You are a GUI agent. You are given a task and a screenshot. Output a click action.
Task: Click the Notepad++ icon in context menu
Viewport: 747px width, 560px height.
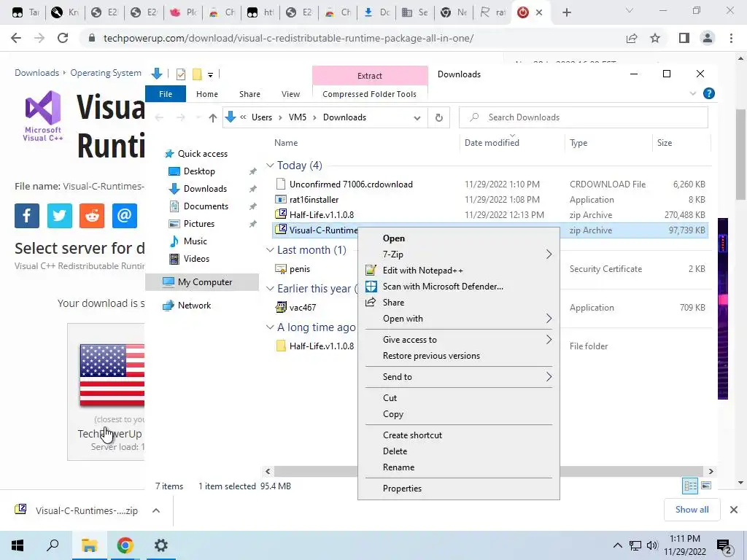[371, 271]
